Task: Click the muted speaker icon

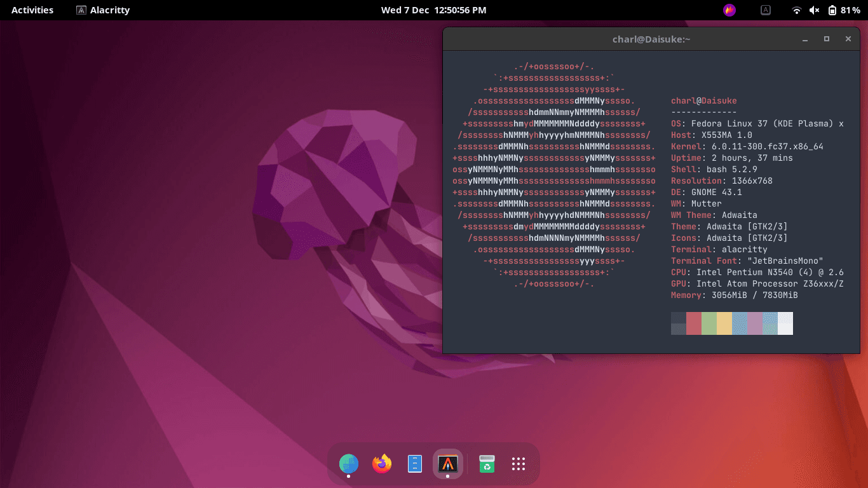Action: pyautogui.click(x=814, y=10)
